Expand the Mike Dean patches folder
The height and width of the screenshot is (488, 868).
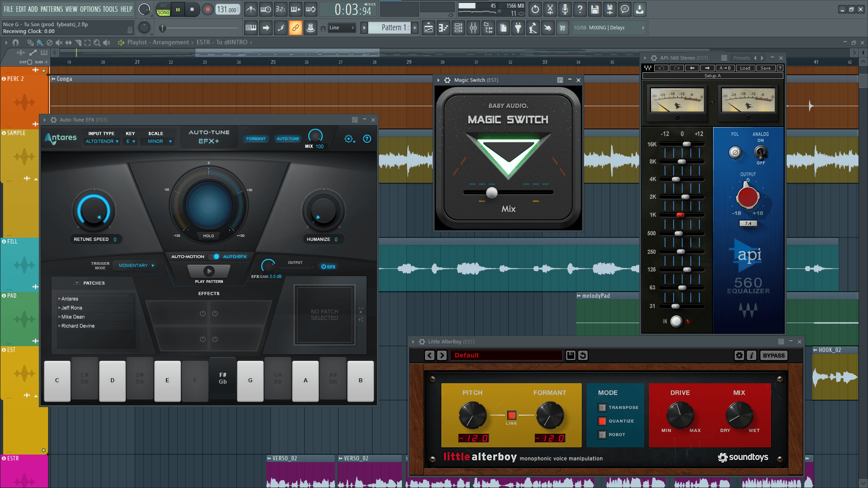pyautogui.click(x=59, y=317)
